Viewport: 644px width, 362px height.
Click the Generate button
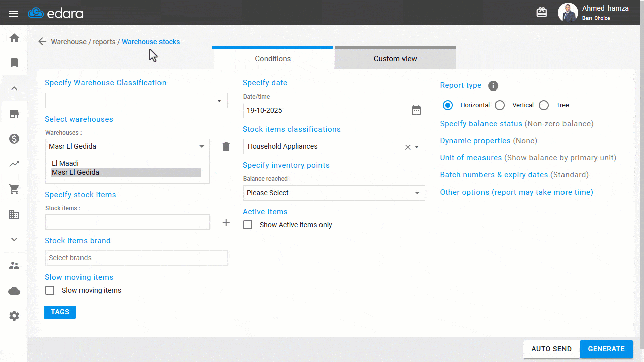(x=606, y=349)
